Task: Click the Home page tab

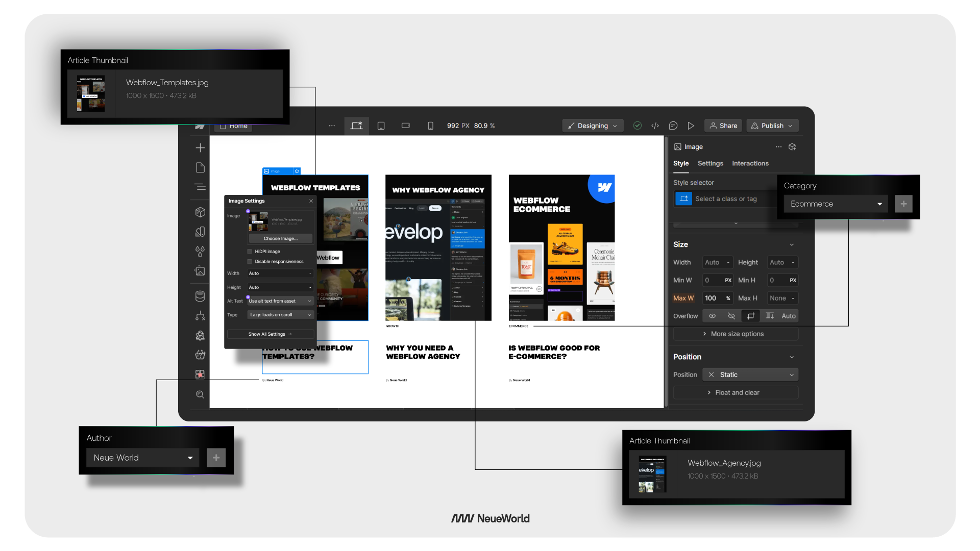Action: 234,126
